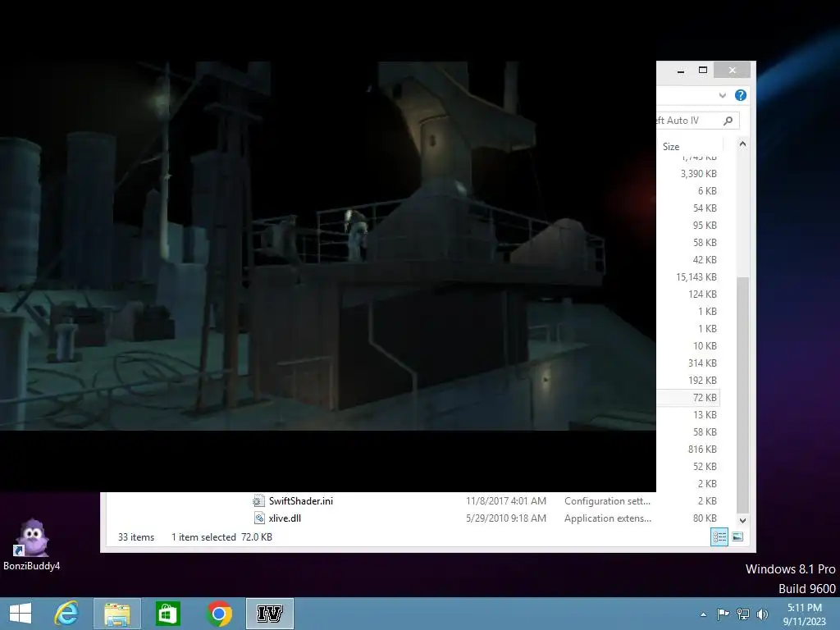
Task: Maximize the Explorer window
Action: pos(703,71)
